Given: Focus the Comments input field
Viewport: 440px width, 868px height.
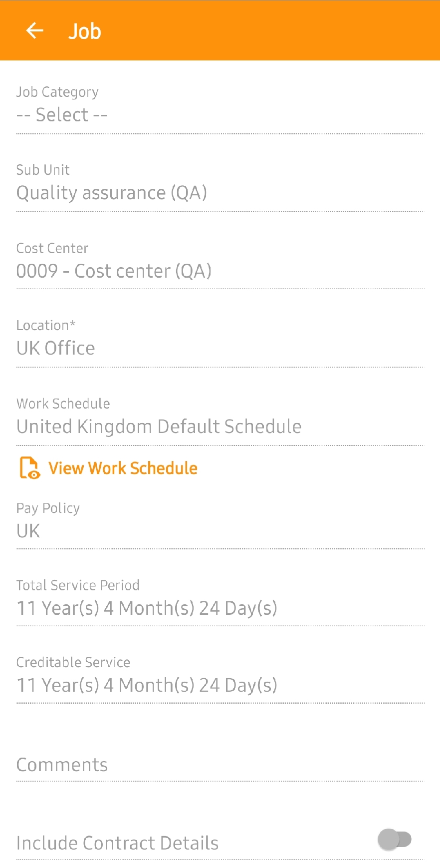Looking at the screenshot, I should [x=220, y=765].
